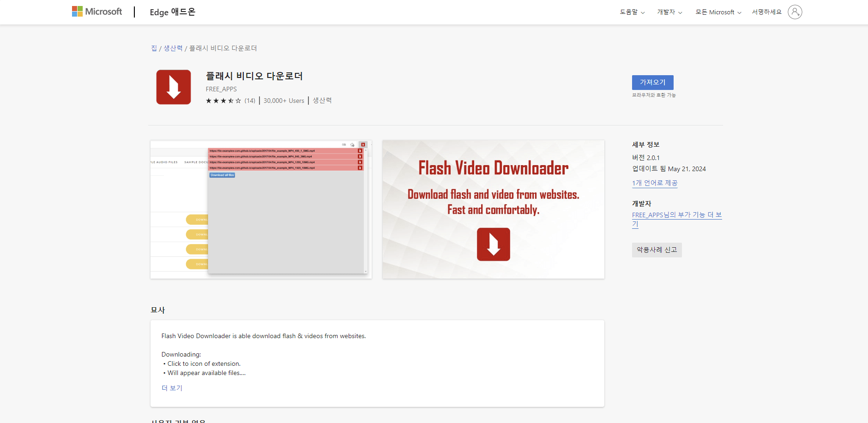Viewport: 868px width, 423px height.
Task: Click the 악용사례 신고 report button
Action: pos(657,250)
